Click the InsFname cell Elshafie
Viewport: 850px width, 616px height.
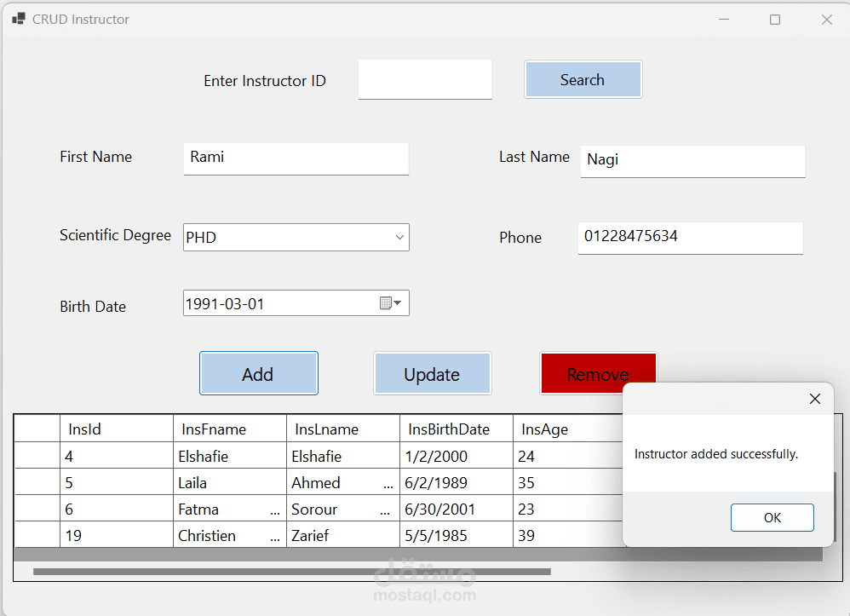click(230, 456)
